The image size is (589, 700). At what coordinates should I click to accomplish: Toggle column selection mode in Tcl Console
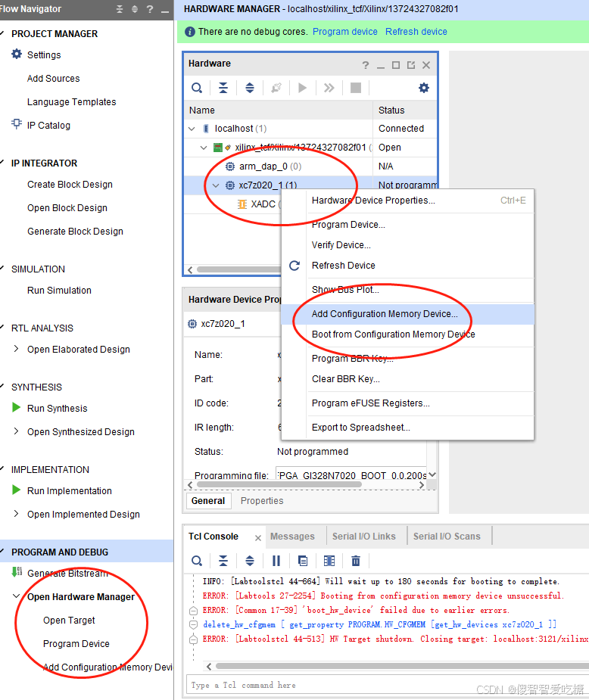point(329,562)
